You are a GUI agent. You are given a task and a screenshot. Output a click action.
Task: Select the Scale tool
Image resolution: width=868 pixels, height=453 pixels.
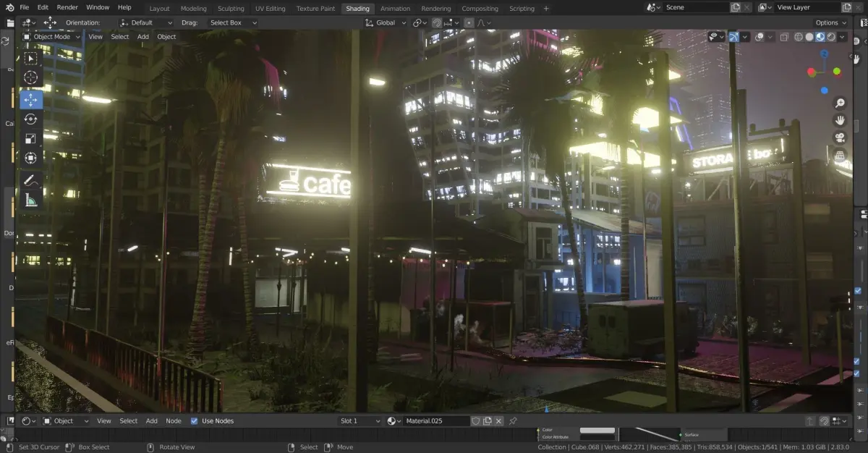(31, 139)
